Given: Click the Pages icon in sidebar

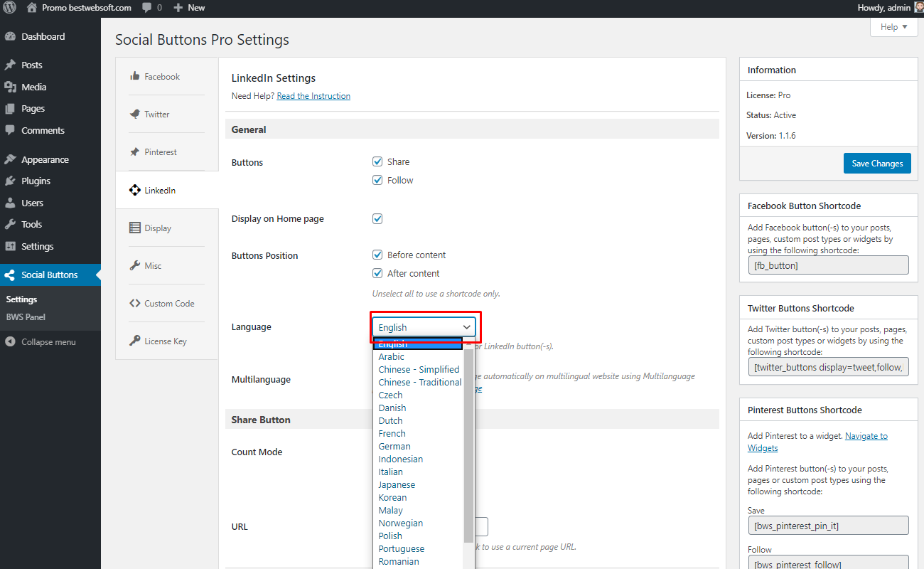Looking at the screenshot, I should click(x=10, y=109).
